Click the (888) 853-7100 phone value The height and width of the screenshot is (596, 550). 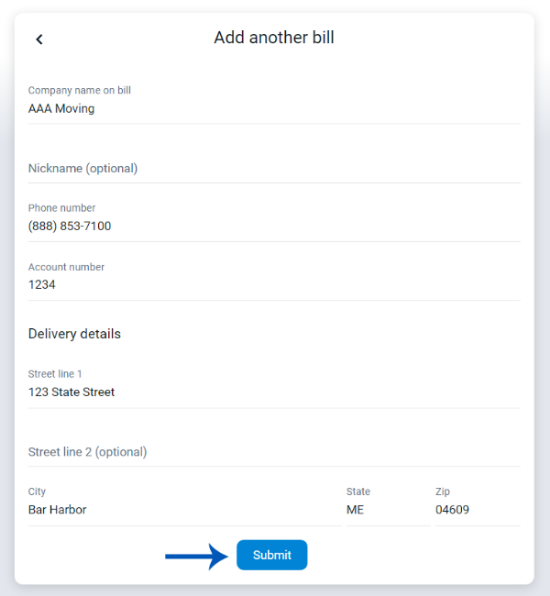pyautogui.click(x=70, y=226)
